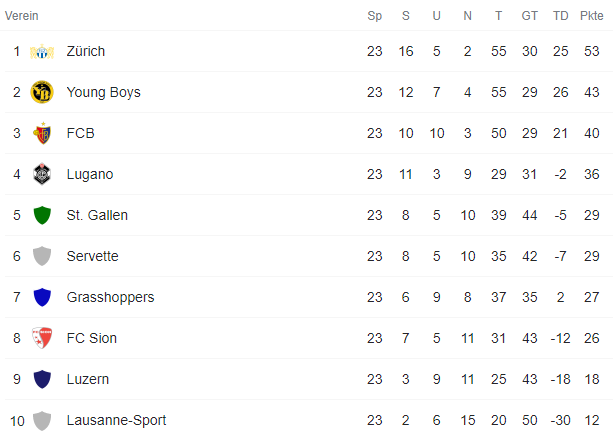This screenshot has width=613, height=448.
Task: Click the dark navy Luzern shield
Action: point(42,379)
